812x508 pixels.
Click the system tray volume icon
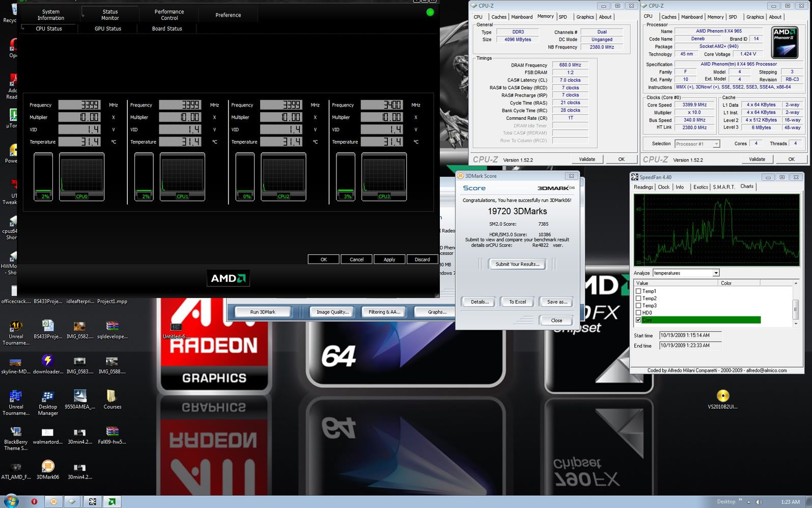(x=759, y=502)
